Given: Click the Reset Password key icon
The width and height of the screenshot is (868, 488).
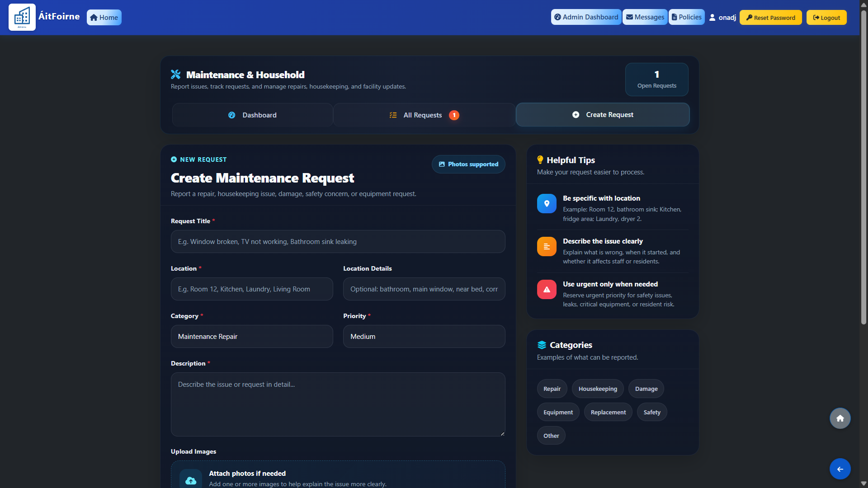Looking at the screenshot, I should click(x=749, y=18).
